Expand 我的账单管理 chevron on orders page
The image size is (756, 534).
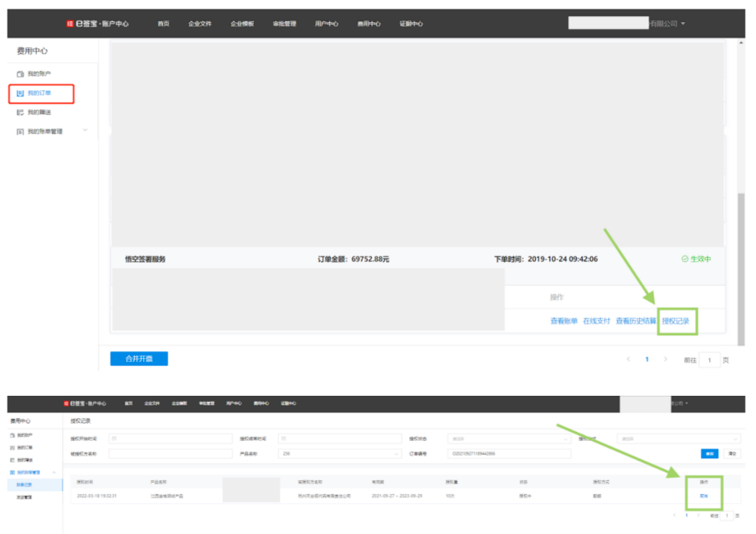coord(85,131)
